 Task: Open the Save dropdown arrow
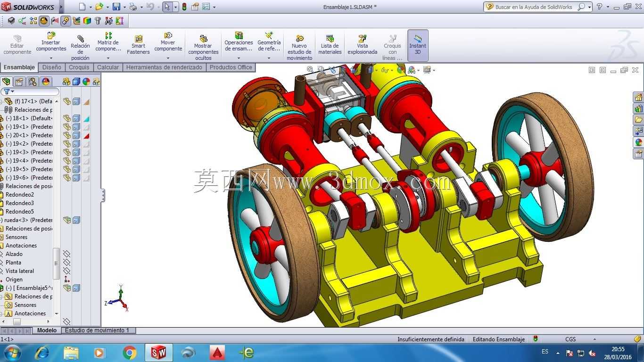(x=124, y=8)
